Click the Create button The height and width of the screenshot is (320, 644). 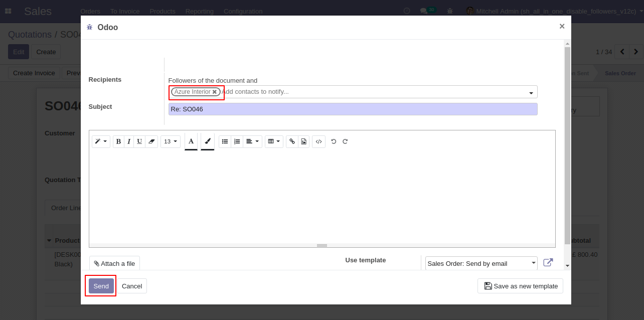[x=46, y=52]
